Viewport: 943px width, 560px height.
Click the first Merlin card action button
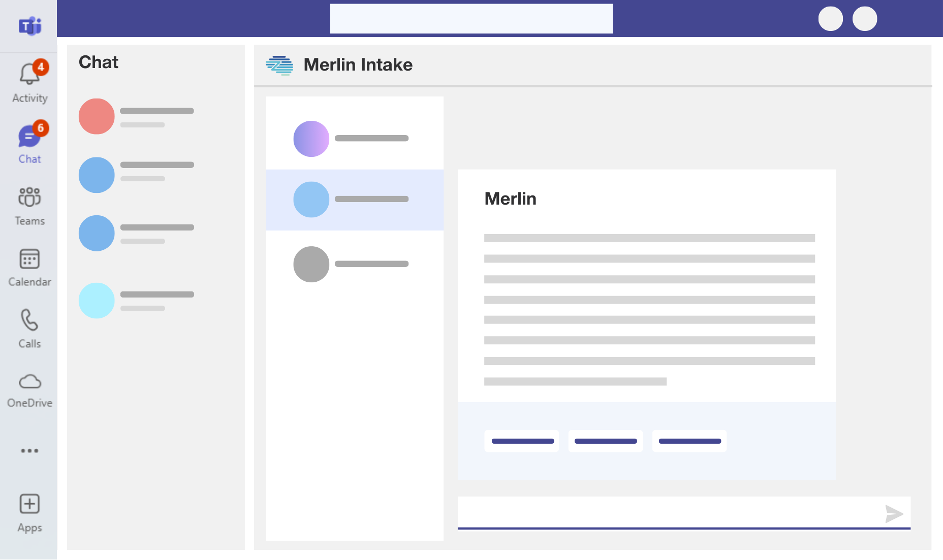[522, 441]
